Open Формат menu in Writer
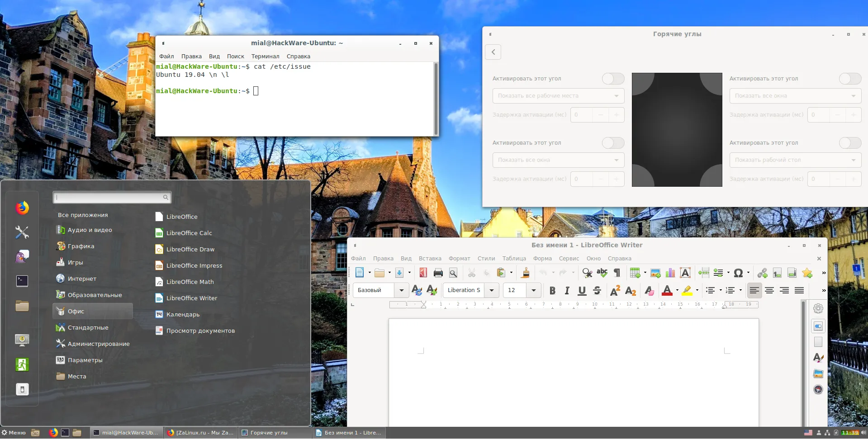The image size is (868, 439). [459, 259]
